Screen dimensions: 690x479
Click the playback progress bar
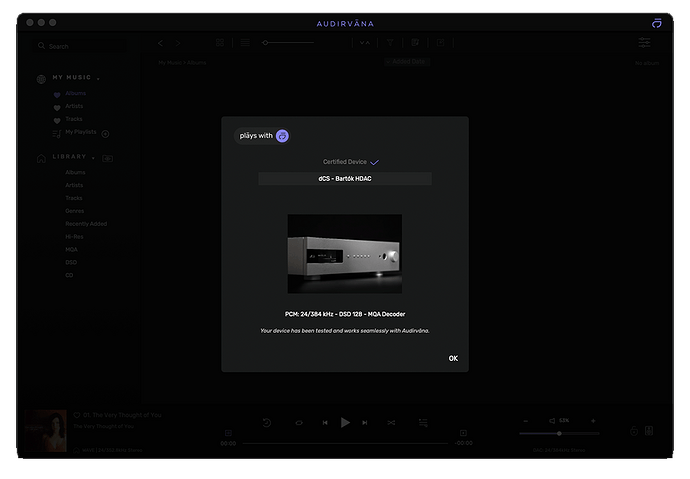(x=345, y=443)
